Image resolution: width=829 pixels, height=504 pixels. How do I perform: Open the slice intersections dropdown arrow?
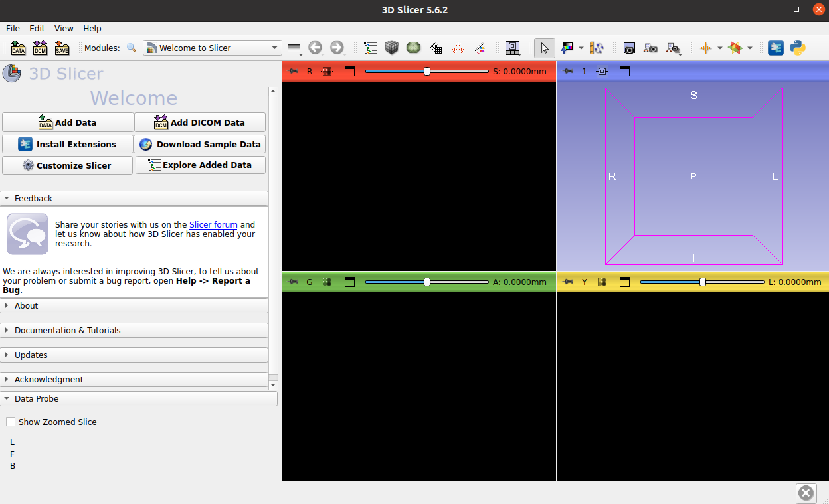(750, 48)
